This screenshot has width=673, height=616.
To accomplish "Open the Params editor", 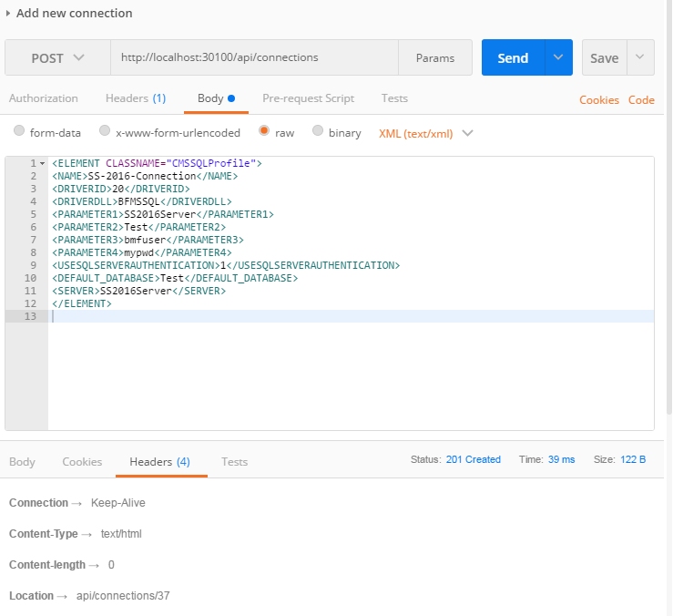I will click(x=434, y=57).
